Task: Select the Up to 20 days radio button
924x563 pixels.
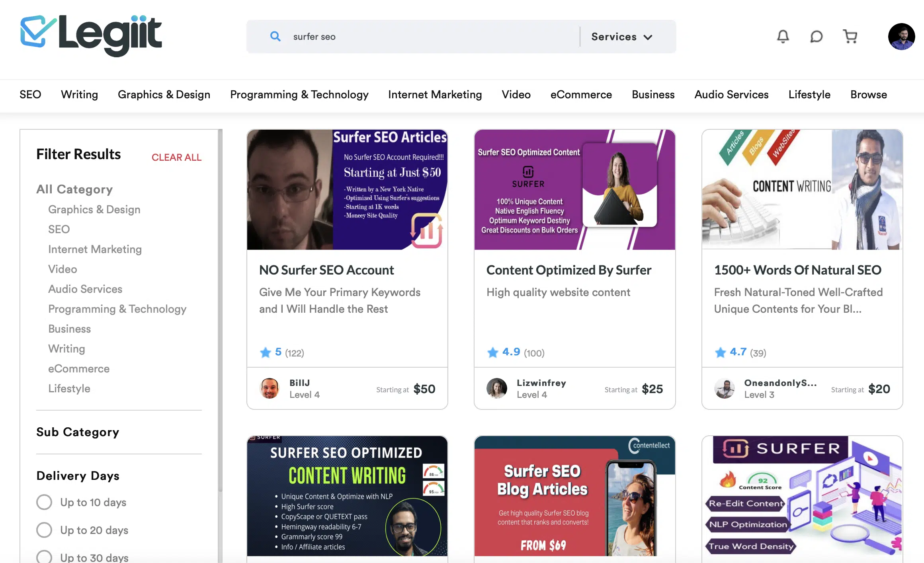Action: (x=43, y=529)
